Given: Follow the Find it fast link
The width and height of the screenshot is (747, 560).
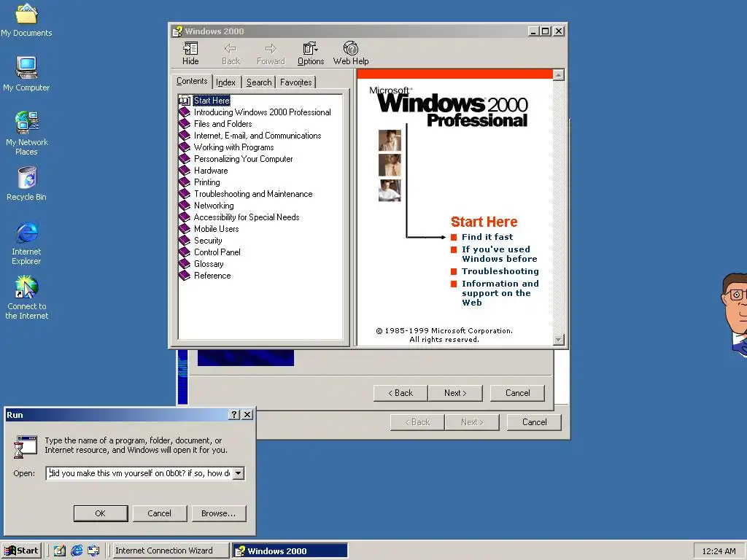Looking at the screenshot, I should click(x=487, y=237).
